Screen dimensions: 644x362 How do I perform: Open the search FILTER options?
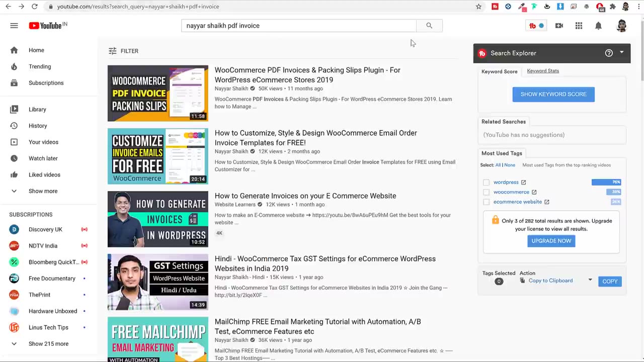tap(123, 51)
